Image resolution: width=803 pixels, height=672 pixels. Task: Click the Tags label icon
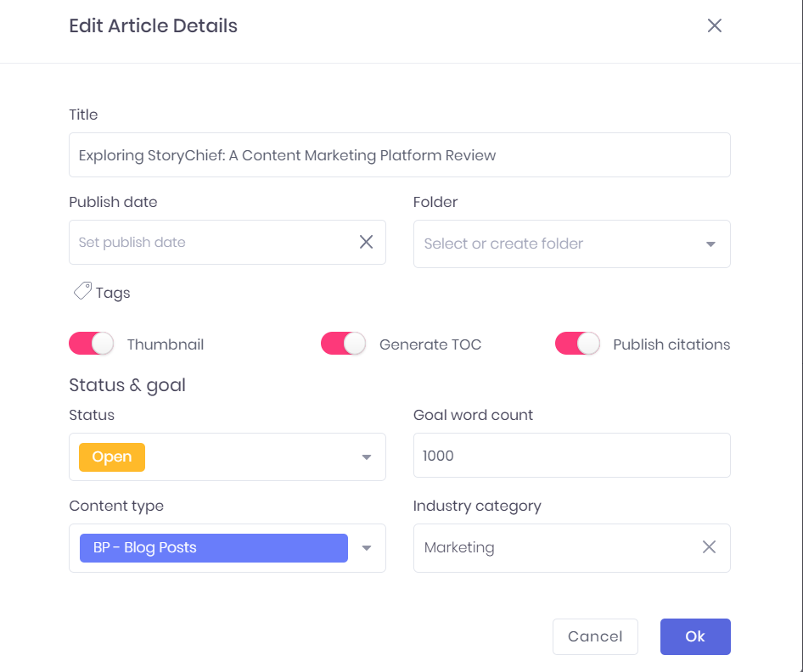[82, 292]
